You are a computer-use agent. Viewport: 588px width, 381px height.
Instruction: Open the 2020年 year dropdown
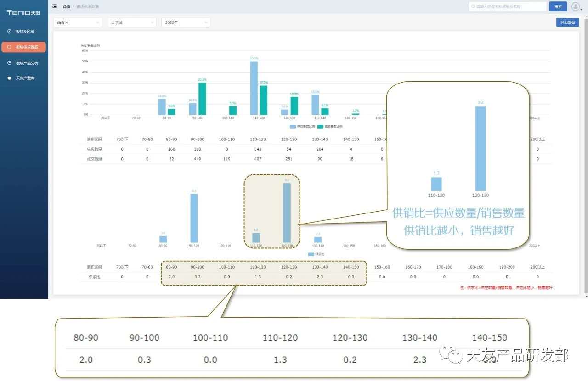click(186, 22)
